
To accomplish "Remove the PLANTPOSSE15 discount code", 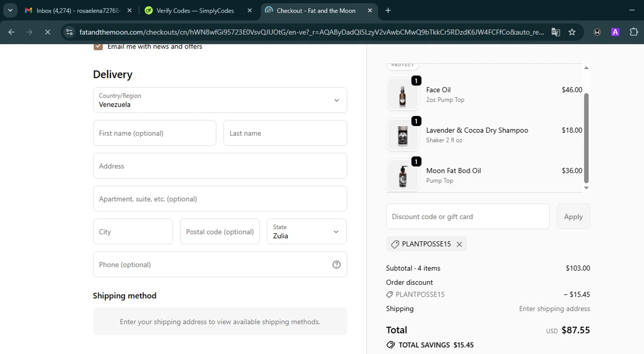I will (x=459, y=244).
